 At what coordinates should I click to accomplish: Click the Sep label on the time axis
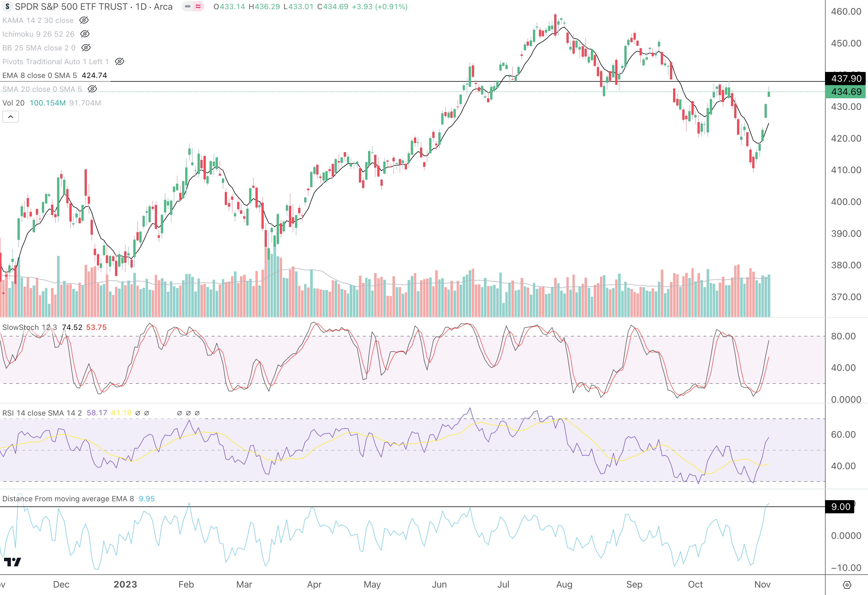[x=634, y=585]
